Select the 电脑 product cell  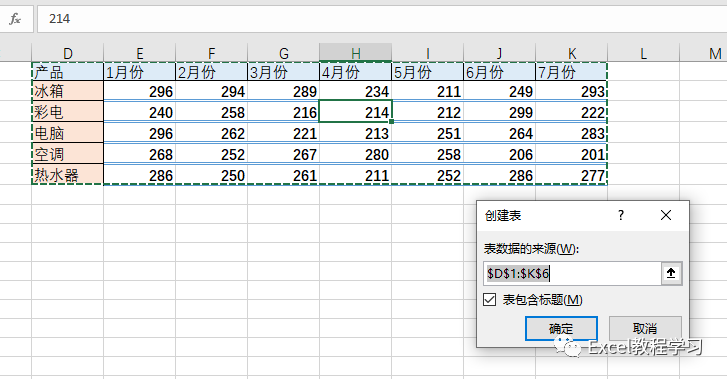coord(68,133)
